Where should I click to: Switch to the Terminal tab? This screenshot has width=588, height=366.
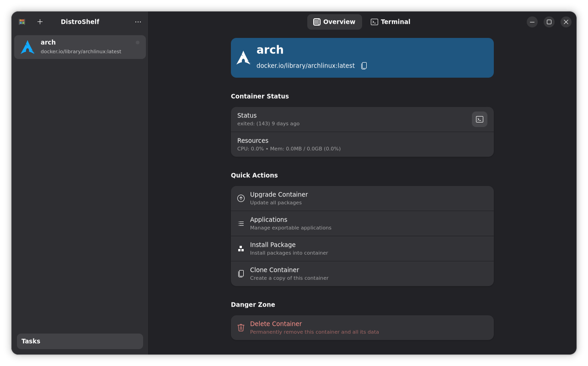(x=390, y=22)
